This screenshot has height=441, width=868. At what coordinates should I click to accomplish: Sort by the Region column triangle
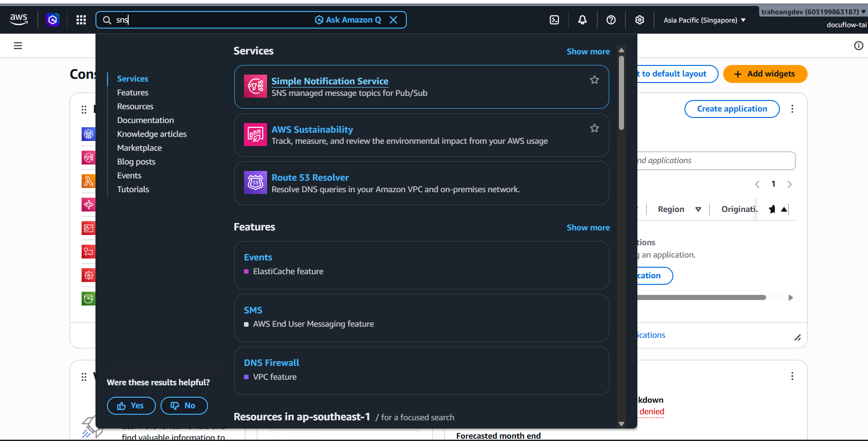[x=698, y=210]
